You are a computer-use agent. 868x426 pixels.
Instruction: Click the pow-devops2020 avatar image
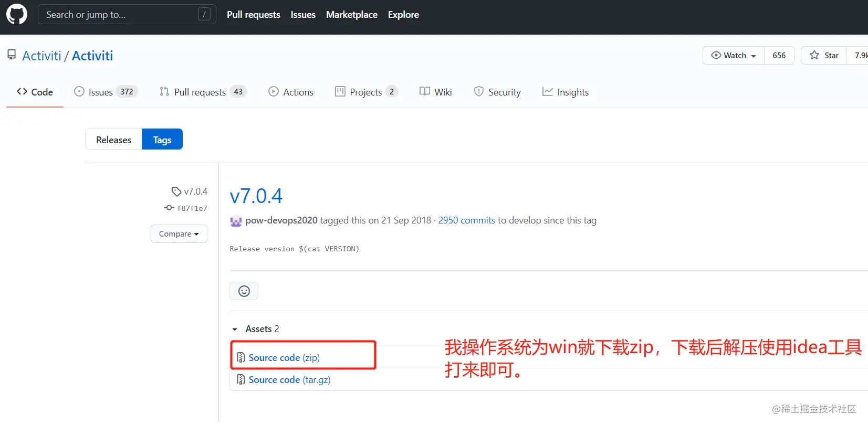coord(236,221)
